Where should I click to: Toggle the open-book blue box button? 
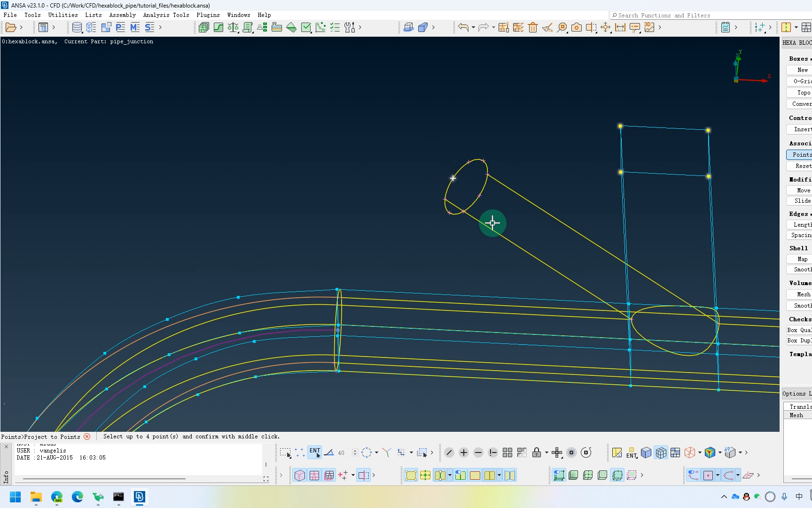tap(510, 475)
